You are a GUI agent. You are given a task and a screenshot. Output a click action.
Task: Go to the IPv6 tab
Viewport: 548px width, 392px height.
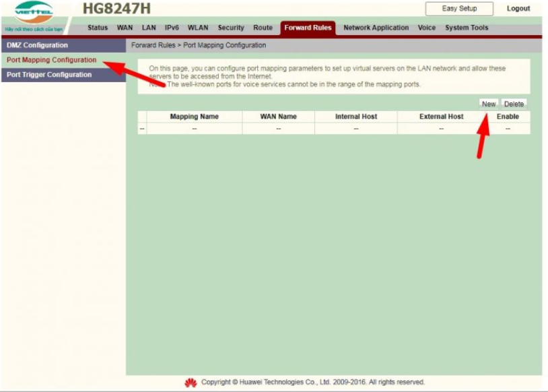pyautogui.click(x=172, y=28)
